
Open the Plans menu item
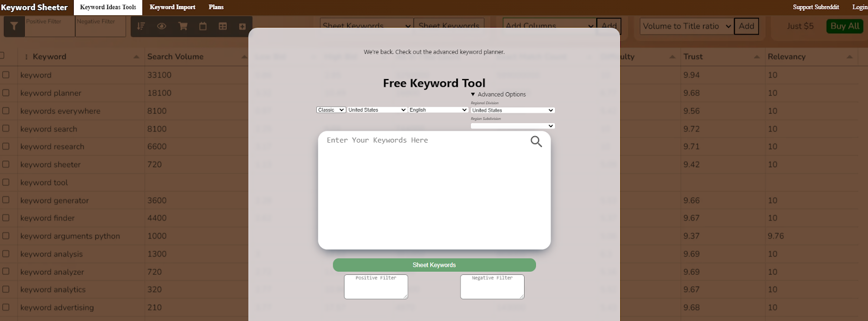pyautogui.click(x=216, y=7)
